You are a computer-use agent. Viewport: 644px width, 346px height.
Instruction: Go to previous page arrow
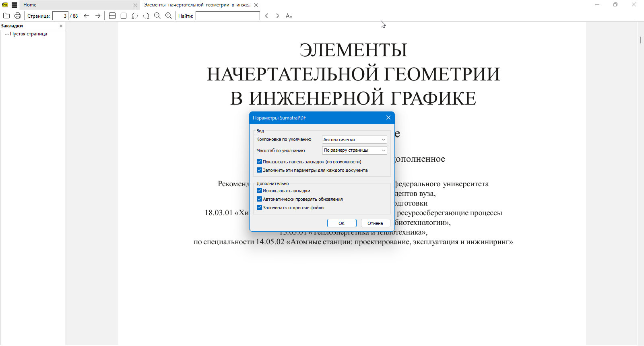pyautogui.click(x=87, y=16)
